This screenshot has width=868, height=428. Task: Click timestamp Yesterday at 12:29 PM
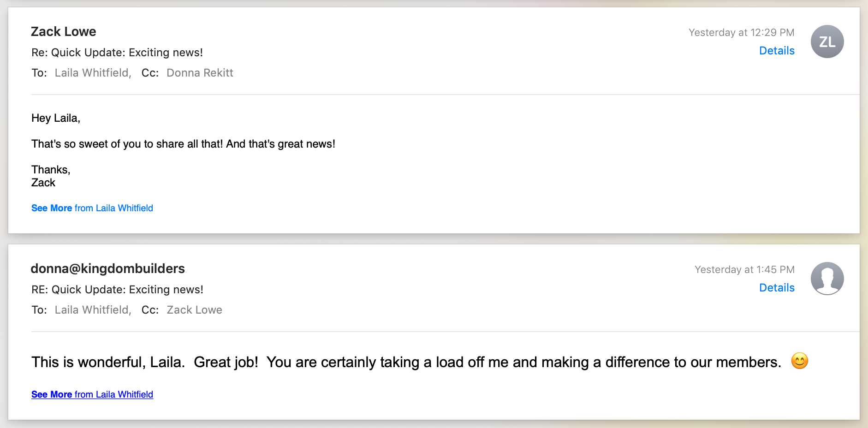pos(741,33)
